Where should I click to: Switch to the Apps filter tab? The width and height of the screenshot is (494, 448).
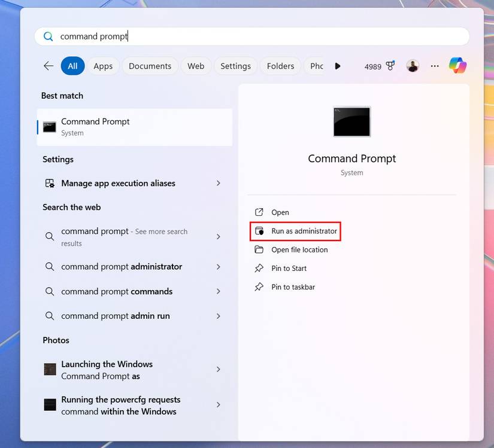103,66
